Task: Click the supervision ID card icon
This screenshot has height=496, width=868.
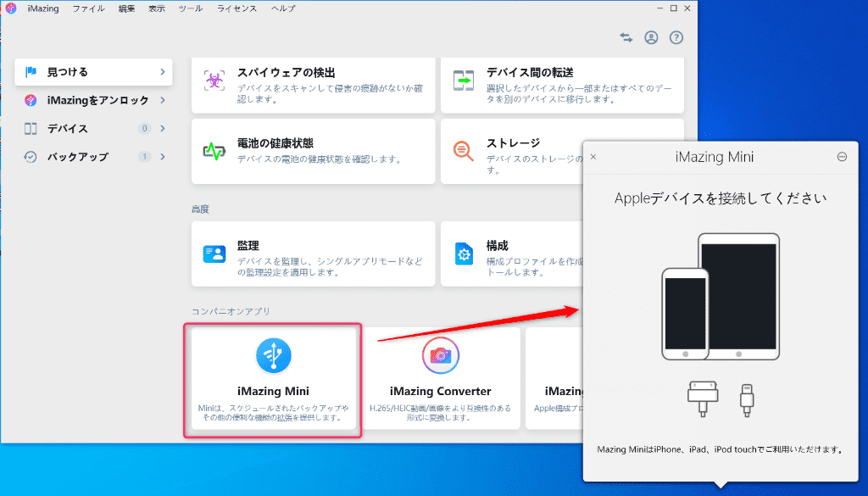Action: [214, 254]
